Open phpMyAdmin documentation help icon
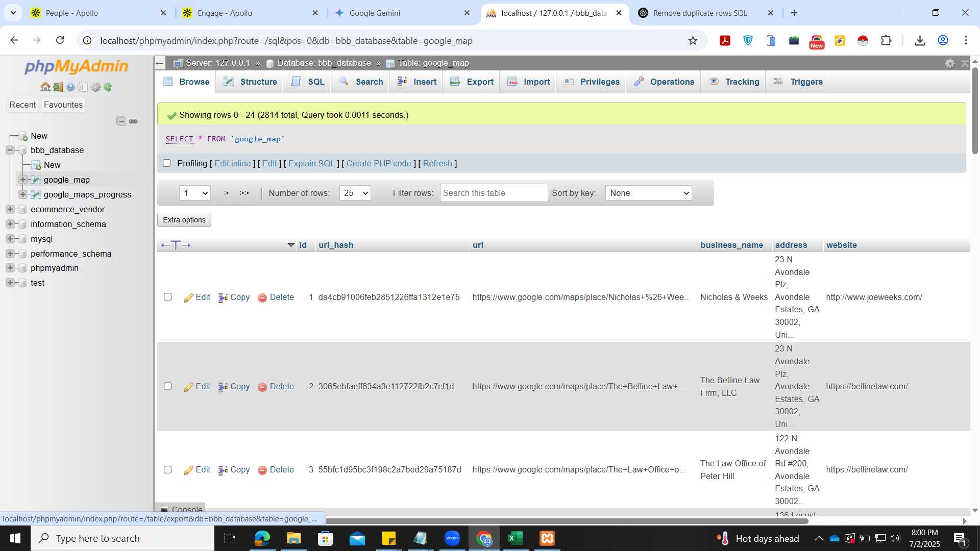 pyautogui.click(x=70, y=87)
